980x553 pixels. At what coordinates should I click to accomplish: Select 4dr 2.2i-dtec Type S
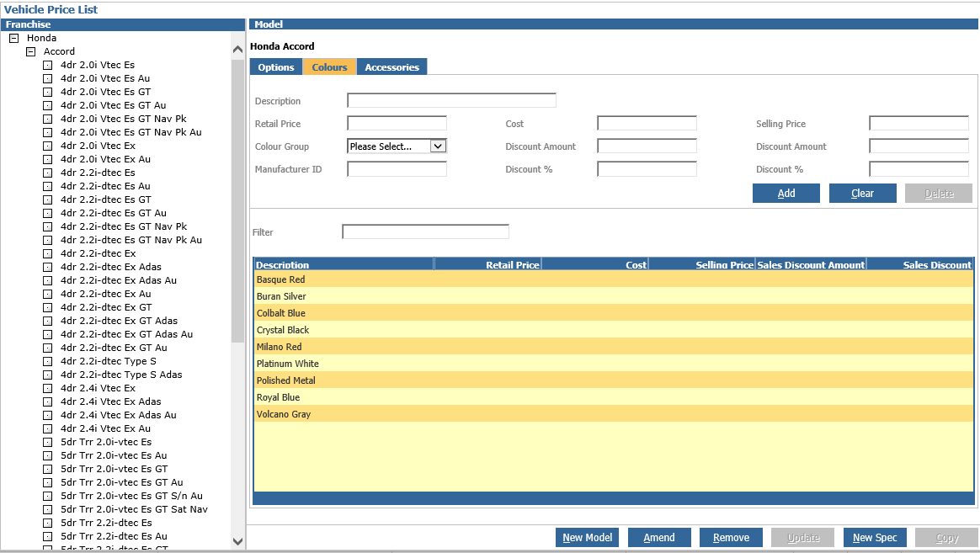click(x=109, y=361)
